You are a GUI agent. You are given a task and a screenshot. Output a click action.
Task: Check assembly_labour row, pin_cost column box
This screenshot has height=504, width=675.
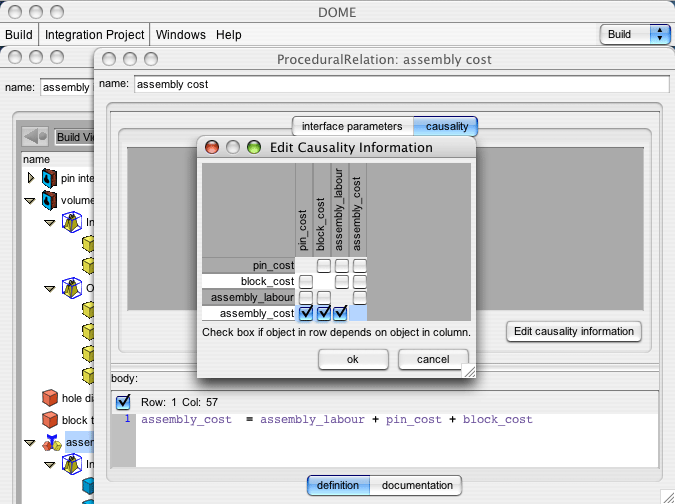pyautogui.click(x=306, y=297)
